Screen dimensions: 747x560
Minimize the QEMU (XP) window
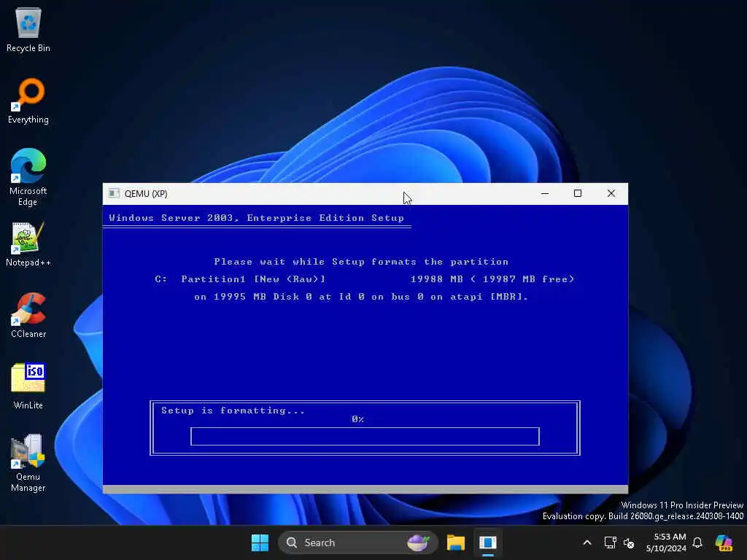545,193
